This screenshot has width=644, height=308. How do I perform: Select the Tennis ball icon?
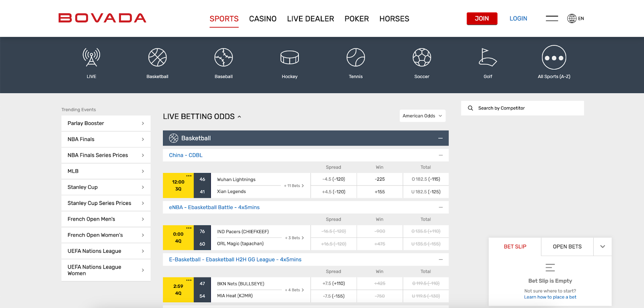click(x=356, y=57)
